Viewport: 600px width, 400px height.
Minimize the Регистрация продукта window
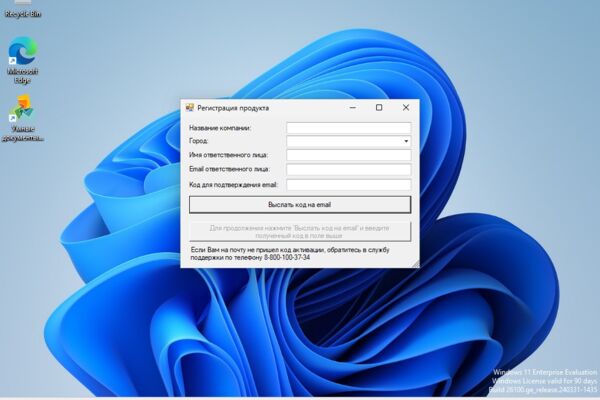pos(352,108)
